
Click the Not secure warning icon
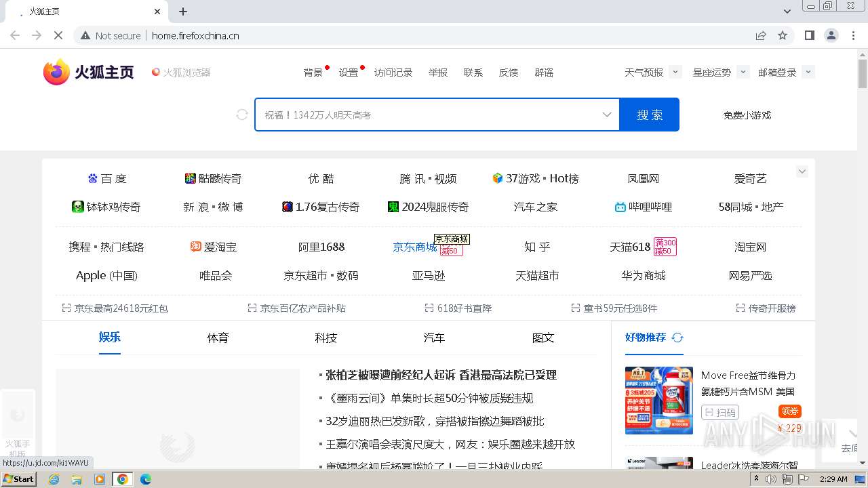coord(85,35)
